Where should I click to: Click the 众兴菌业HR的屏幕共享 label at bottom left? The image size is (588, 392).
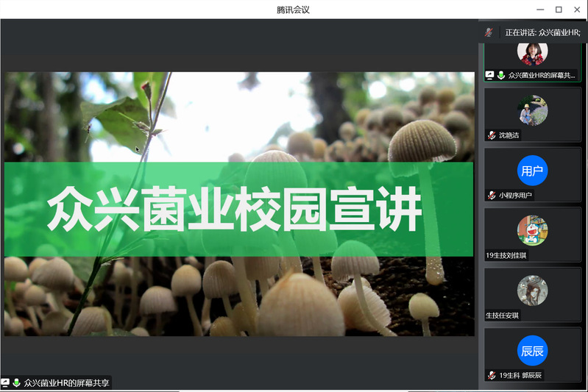[66, 382]
